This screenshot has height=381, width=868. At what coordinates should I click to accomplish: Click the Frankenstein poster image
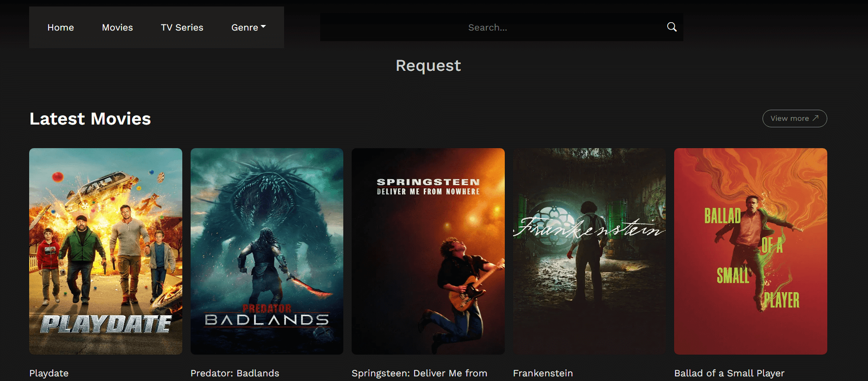589,251
